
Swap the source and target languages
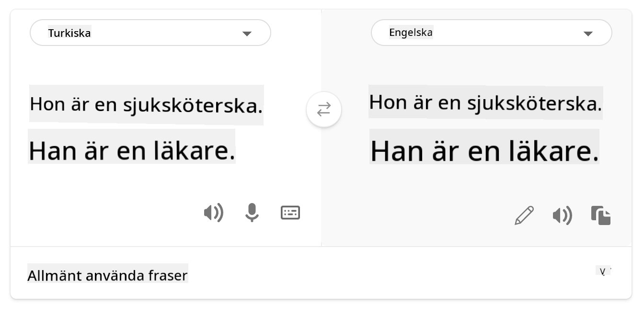[324, 110]
